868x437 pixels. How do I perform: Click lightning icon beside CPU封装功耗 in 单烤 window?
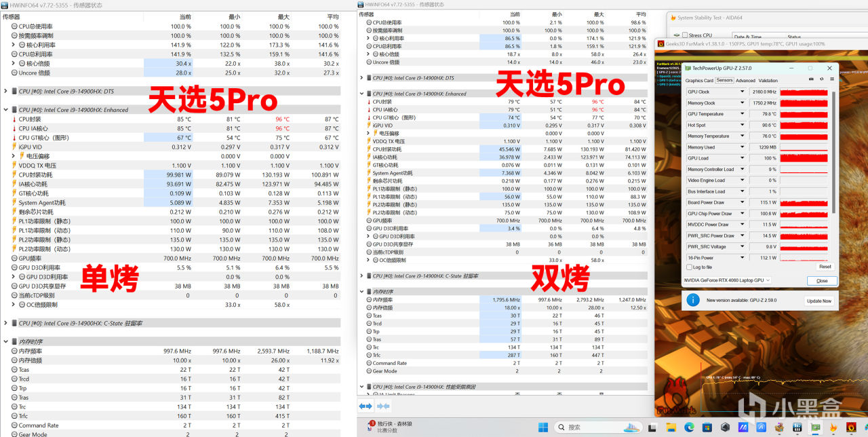[14, 175]
